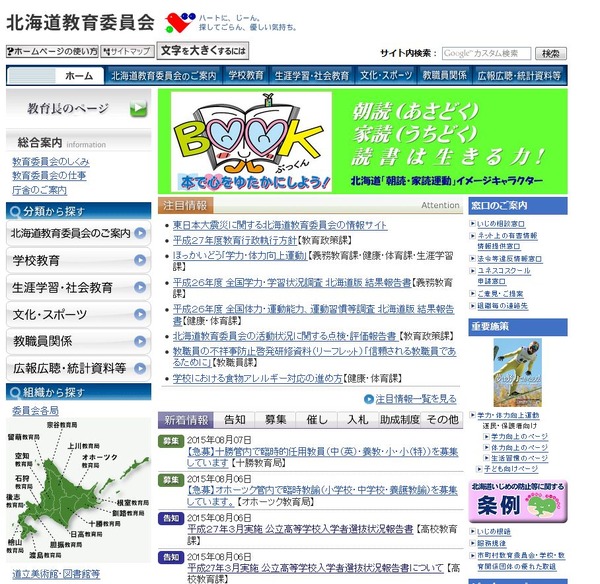Open 法令等違反情報窓口 link
Image resolution: width=600 pixels, height=584 pixels.
(509, 259)
